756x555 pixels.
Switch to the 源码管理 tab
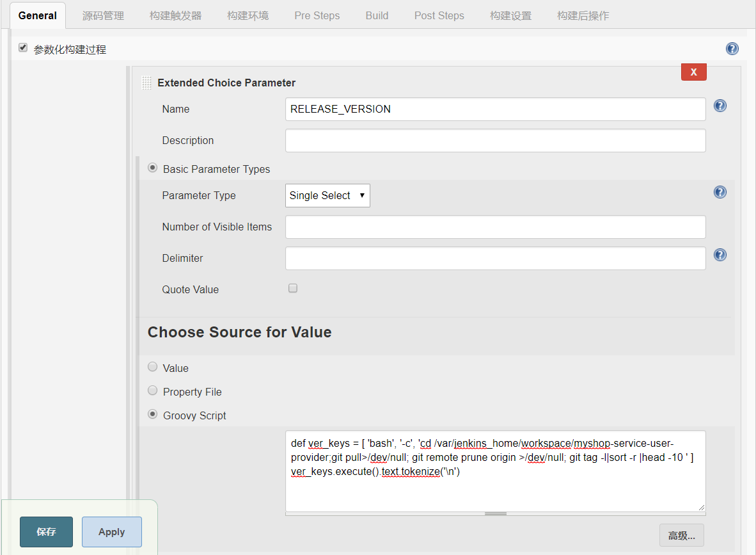(103, 15)
